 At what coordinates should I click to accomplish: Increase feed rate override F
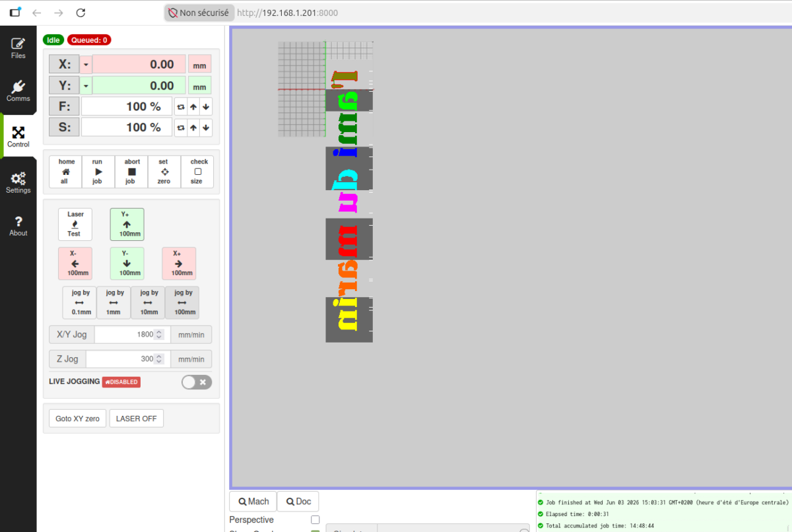point(193,106)
